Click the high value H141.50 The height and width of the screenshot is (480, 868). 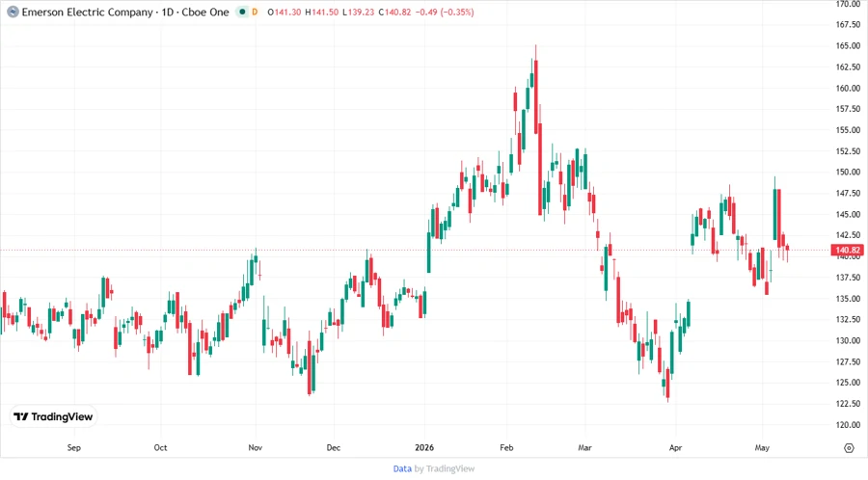pyautogui.click(x=321, y=13)
